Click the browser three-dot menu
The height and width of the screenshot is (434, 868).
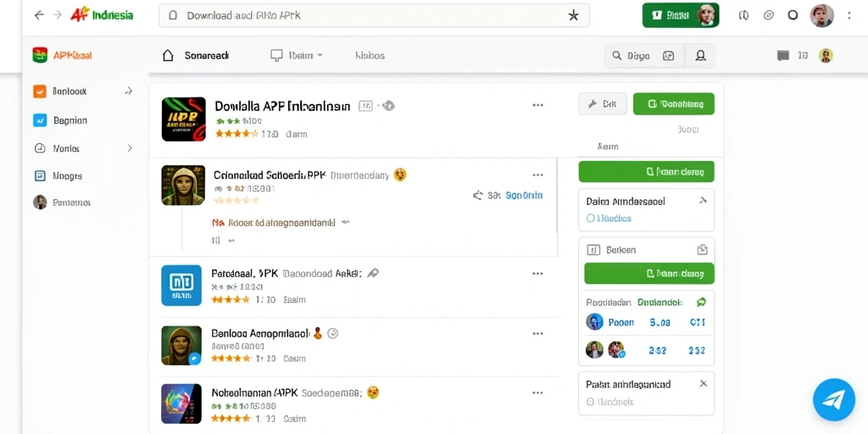pos(849,15)
